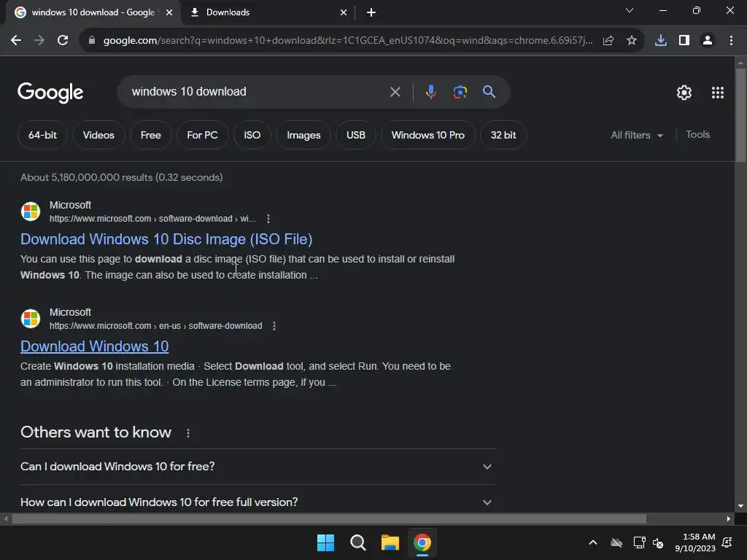
Task: Open more options for en-us result
Action: click(274, 326)
